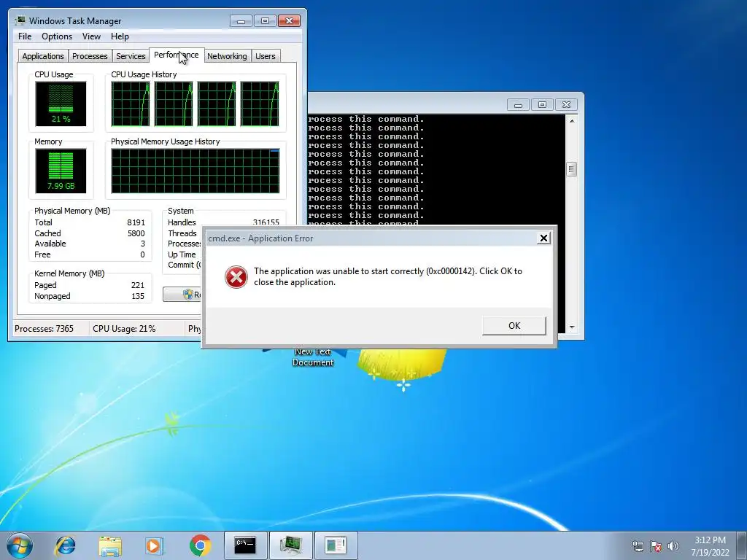This screenshot has width=747, height=560.
Task: Launch Internet Explorer from the taskbar
Action: (65, 545)
